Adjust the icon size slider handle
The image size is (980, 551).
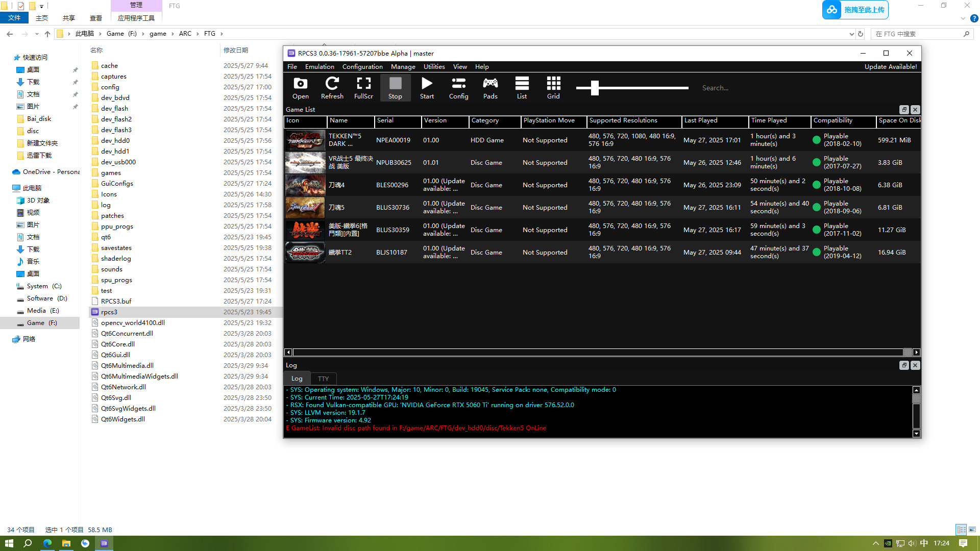point(595,88)
